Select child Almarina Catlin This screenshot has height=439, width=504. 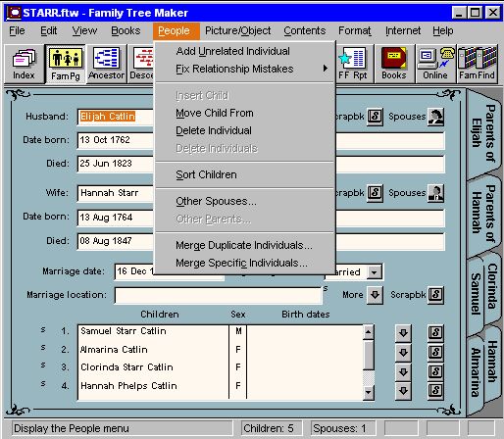153,350
